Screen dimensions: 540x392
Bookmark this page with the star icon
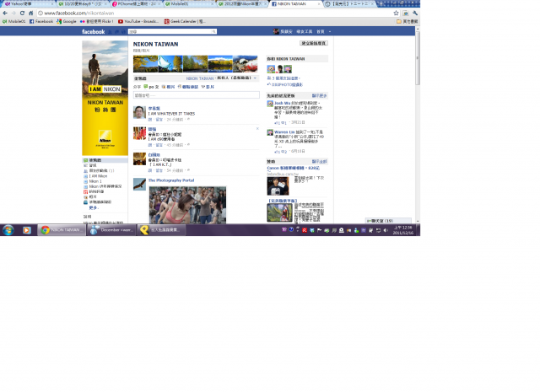396,13
